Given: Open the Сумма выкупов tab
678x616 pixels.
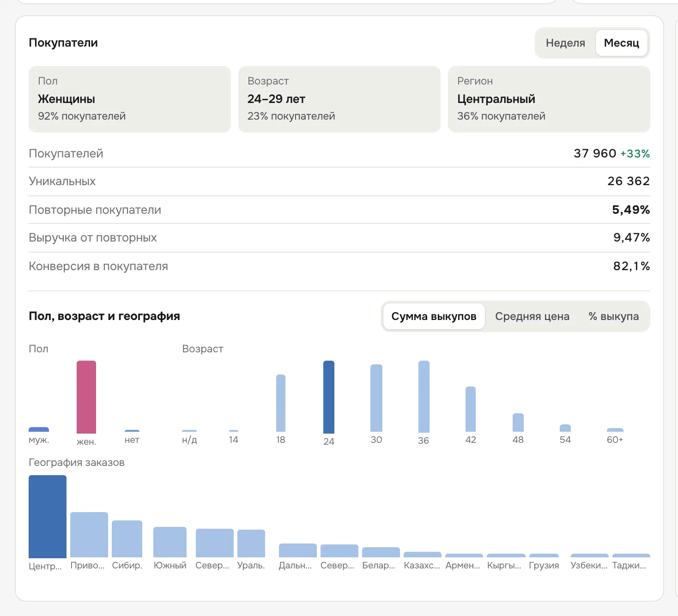Looking at the screenshot, I should (x=434, y=316).
